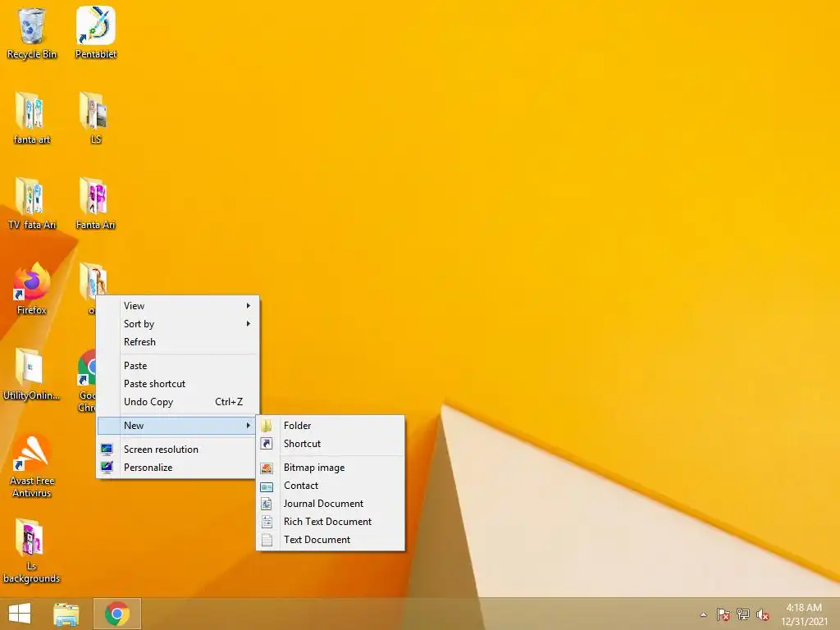
Task: Open File Explorer from the taskbar
Action: coord(66,614)
